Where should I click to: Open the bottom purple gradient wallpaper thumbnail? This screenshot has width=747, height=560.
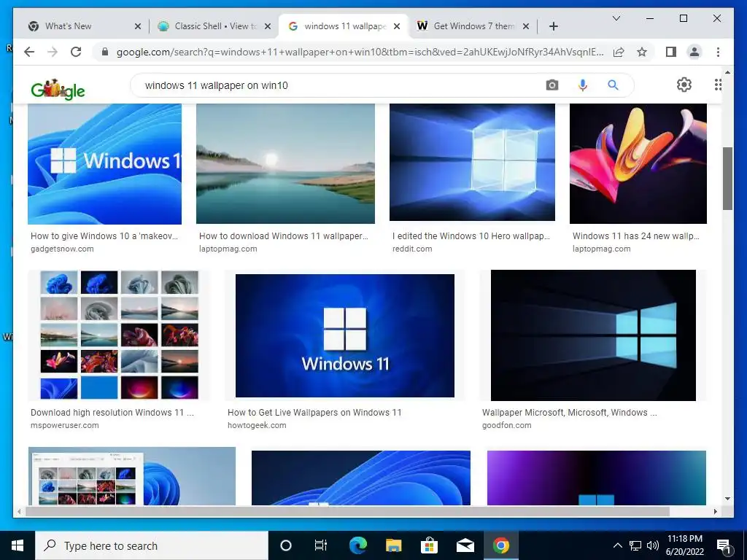pos(597,478)
